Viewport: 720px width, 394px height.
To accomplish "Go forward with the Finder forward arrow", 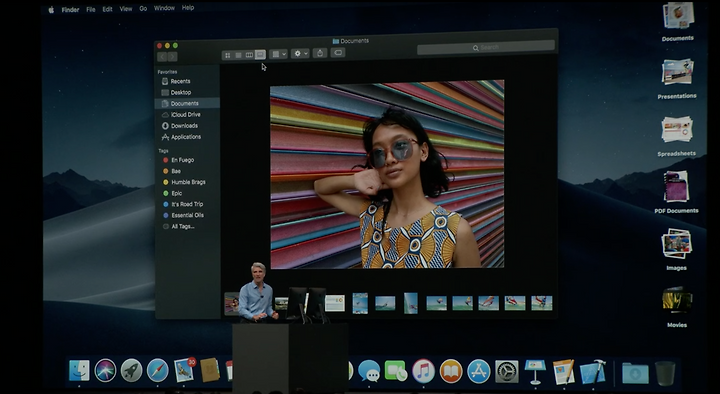I will coord(172,57).
